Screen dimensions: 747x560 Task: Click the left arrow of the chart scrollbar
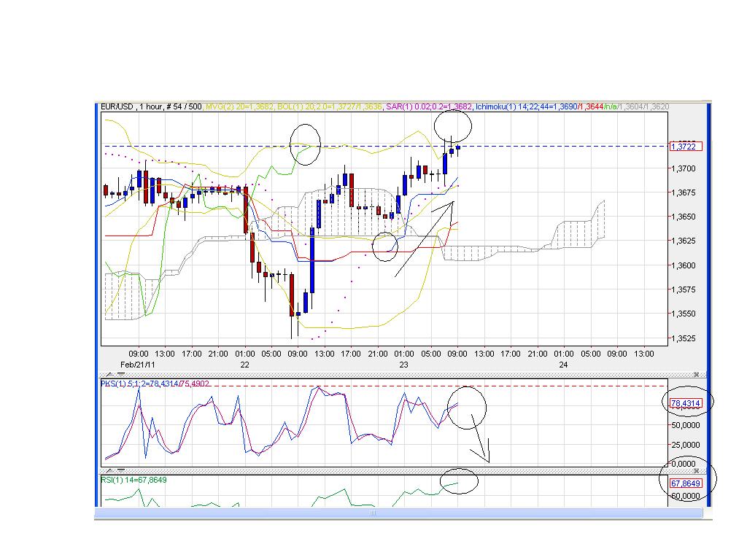[96, 513]
